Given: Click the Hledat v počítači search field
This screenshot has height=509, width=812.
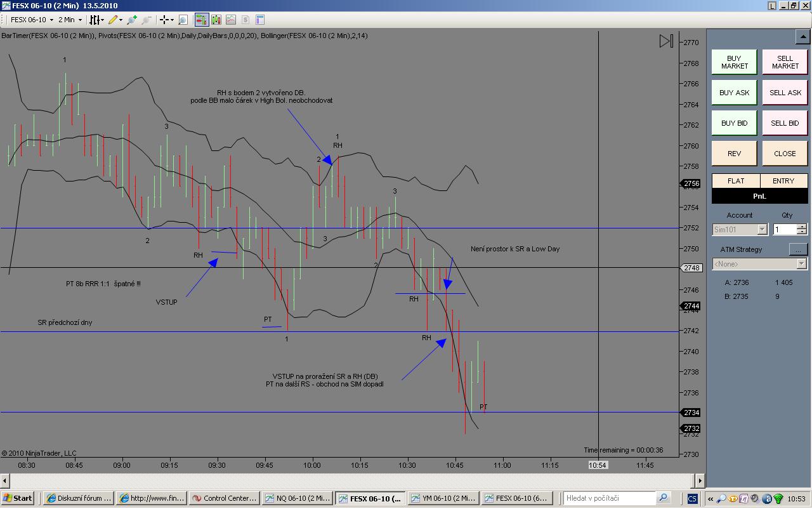Looking at the screenshot, I should click(x=610, y=498).
